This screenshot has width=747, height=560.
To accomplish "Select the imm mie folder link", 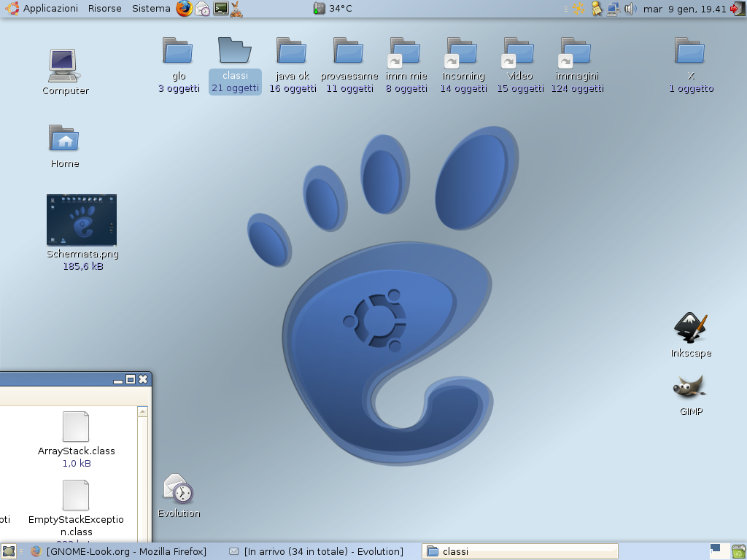I will point(403,52).
